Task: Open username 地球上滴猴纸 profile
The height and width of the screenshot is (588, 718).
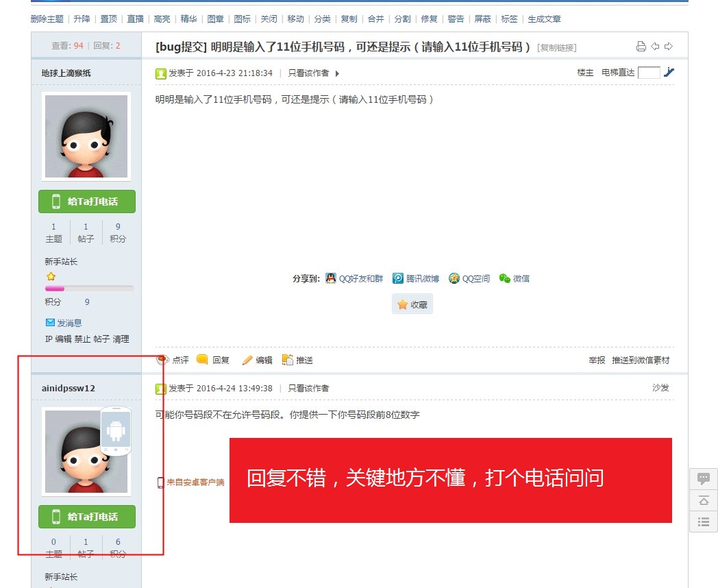Action: click(x=66, y=73)
